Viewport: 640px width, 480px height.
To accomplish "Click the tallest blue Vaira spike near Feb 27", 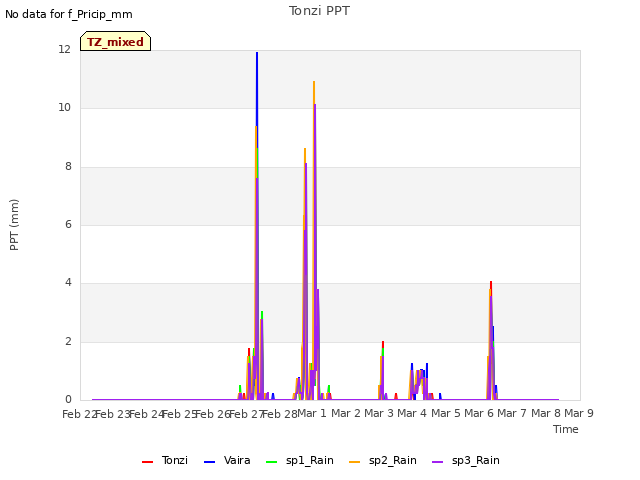I will point(257,53).
